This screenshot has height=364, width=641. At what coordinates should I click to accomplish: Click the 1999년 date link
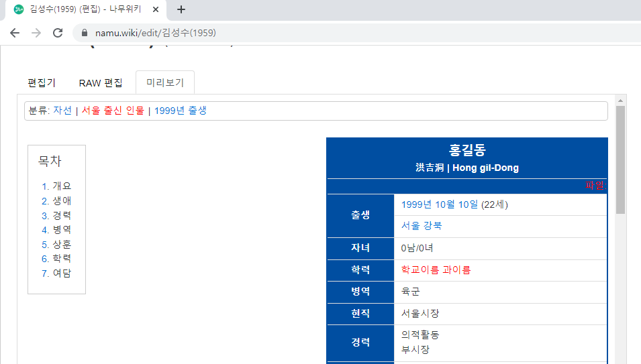416,204
